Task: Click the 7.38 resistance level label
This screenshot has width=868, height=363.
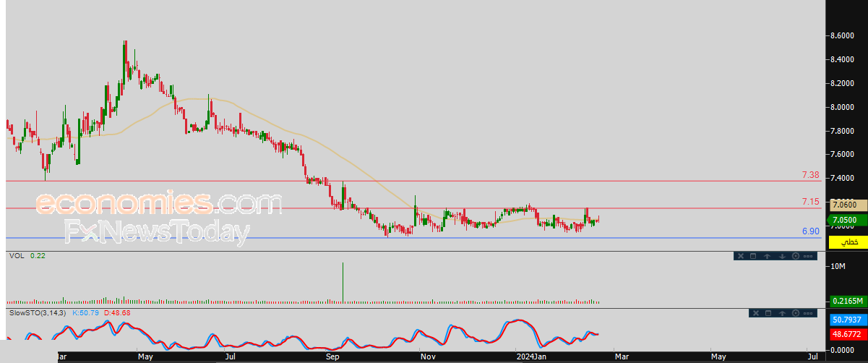Action: [811, 175]
